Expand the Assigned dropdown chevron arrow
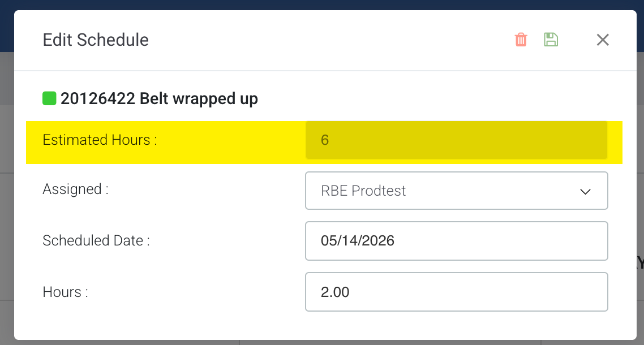The width and height of the screenshot is (644, 345). tap(585, 191)
